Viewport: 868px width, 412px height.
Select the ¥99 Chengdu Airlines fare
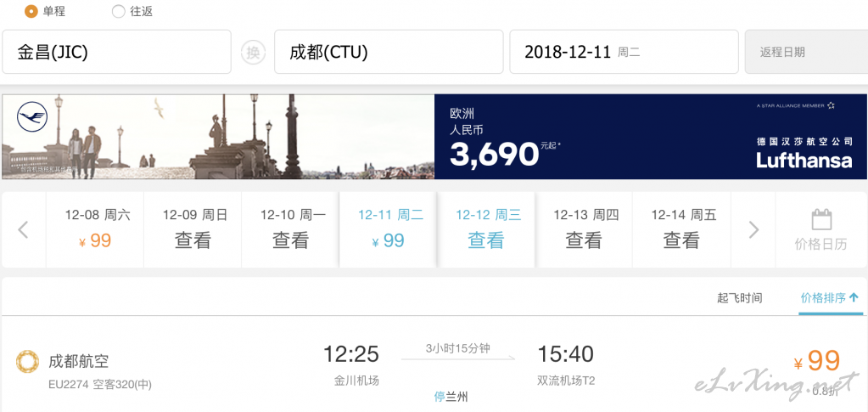tap(817, 362)
